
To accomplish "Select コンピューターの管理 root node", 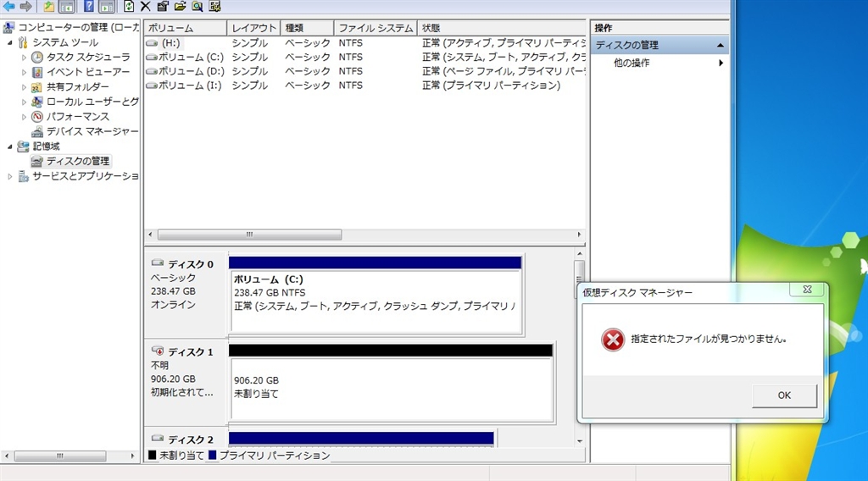I will (x=79, y=27).
